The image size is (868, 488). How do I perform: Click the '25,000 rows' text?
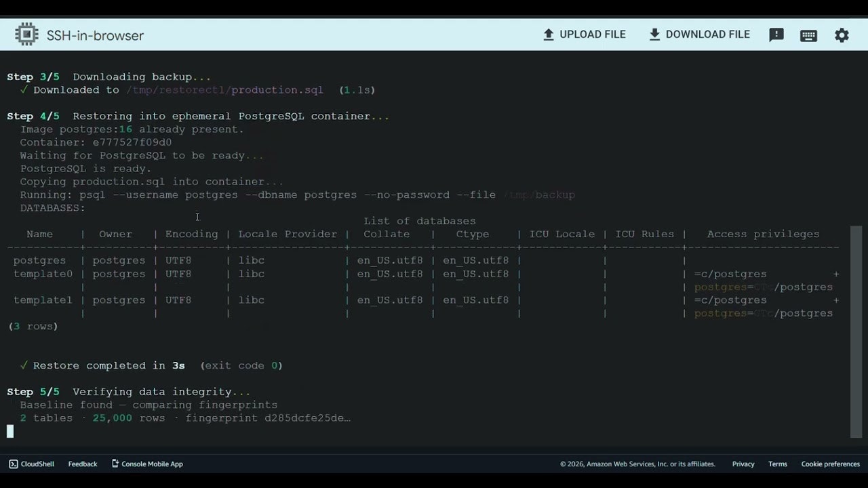pos(129,418)
